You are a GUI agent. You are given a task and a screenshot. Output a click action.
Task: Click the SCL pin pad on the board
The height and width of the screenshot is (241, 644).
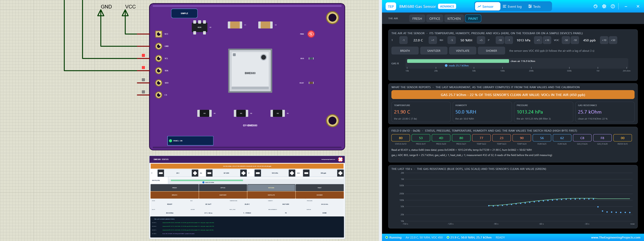[158, 58]
